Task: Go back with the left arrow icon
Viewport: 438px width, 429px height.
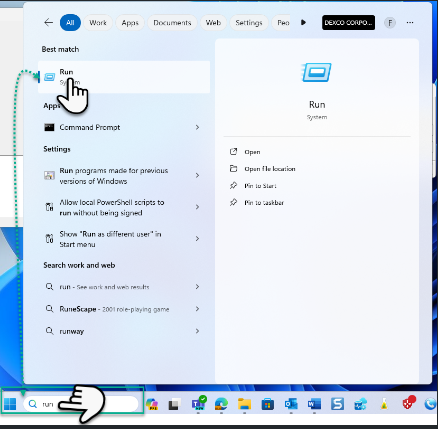Action: (x=49, y=23)
